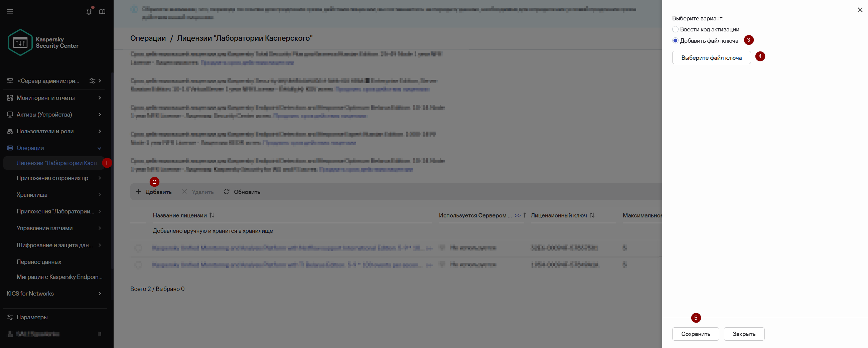
Task: Open Шифрование и защита дан... menu item
Action: click(x=54, y=245)
